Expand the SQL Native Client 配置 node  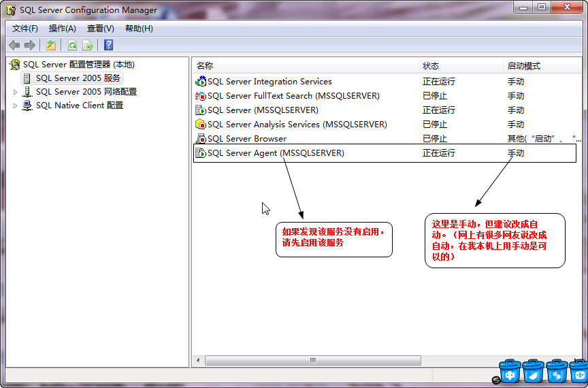pos(15,106)
